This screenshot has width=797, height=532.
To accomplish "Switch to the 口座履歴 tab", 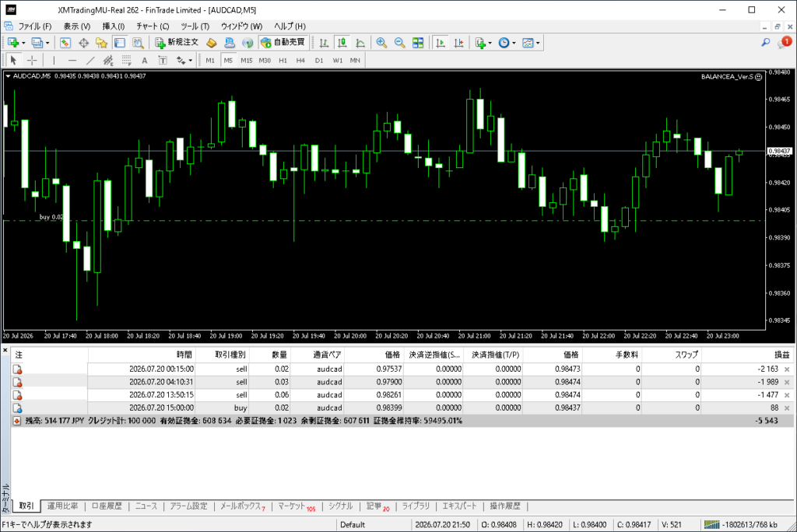I will point(107,506).
